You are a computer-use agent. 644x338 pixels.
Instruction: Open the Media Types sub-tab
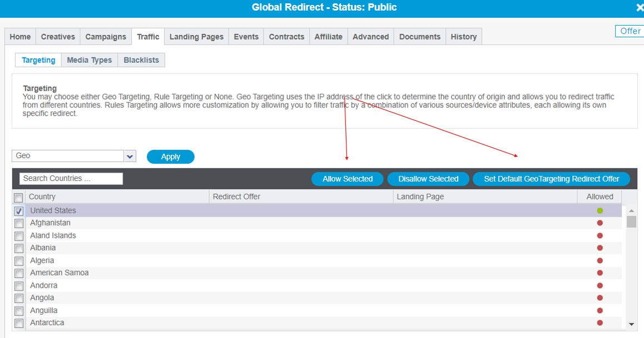pos(89,60)
